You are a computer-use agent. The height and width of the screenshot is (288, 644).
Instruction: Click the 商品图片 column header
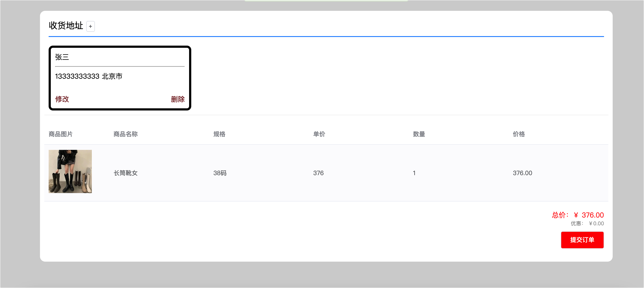(x=61, y=134)
